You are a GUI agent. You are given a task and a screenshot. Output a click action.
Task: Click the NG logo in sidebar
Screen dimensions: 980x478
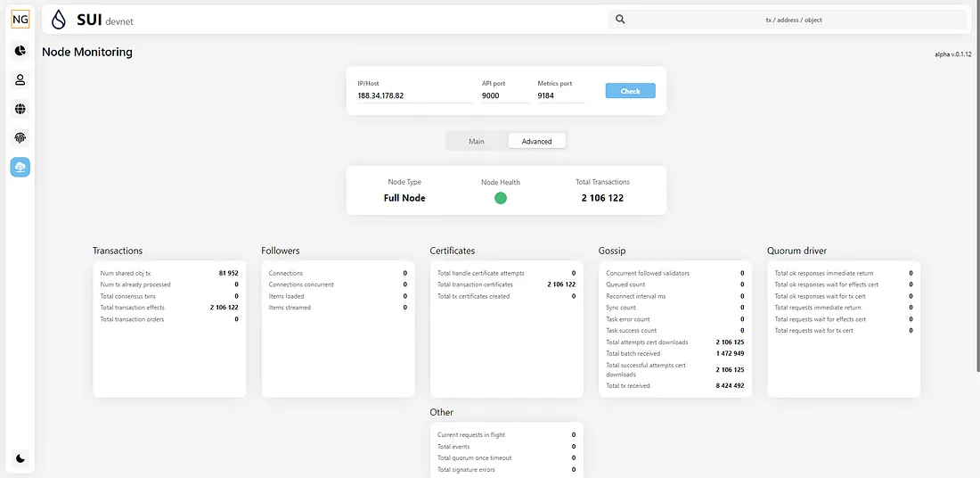pos(20,19)
